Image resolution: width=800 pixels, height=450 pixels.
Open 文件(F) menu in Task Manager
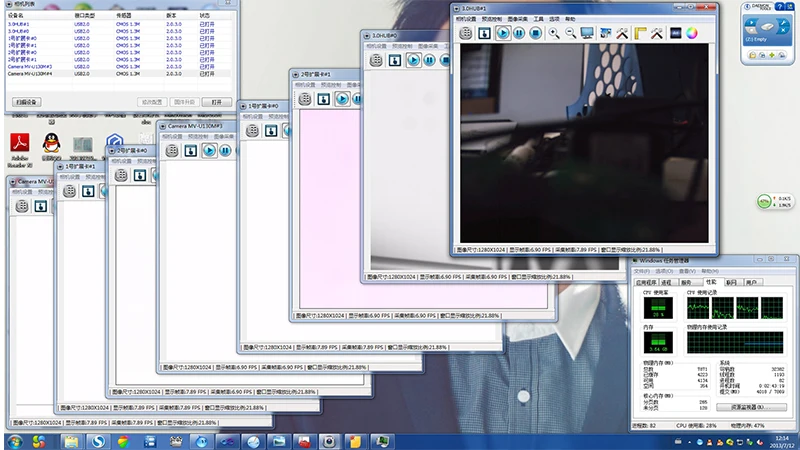[641, 271]
